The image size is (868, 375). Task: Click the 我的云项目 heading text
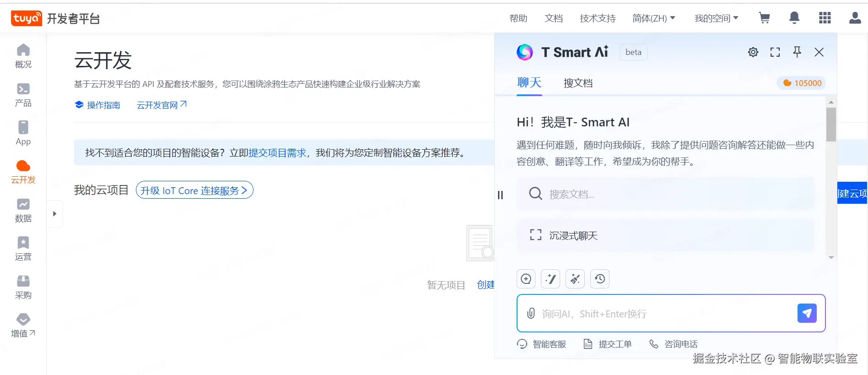(x=101, y=190)
